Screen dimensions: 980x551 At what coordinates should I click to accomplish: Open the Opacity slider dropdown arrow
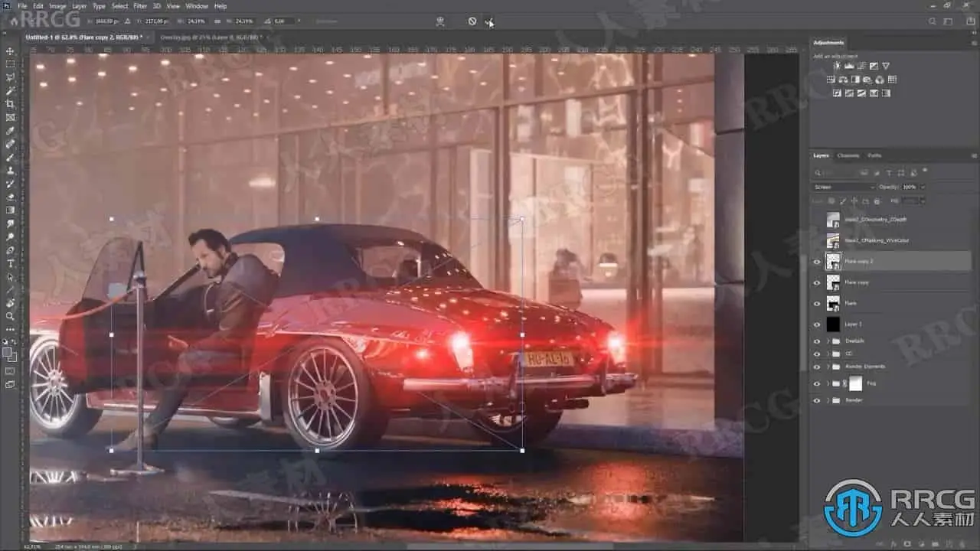pos(922,187)
